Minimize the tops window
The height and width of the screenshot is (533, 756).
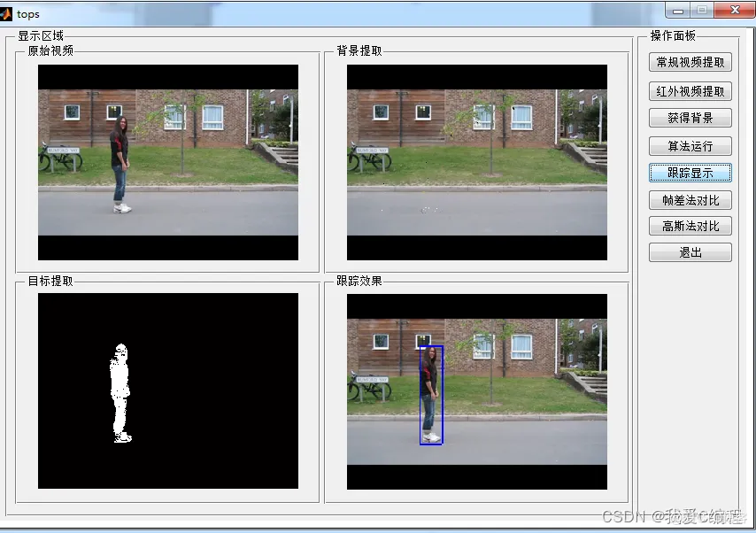pyautogui.click(x=677, y=10)
